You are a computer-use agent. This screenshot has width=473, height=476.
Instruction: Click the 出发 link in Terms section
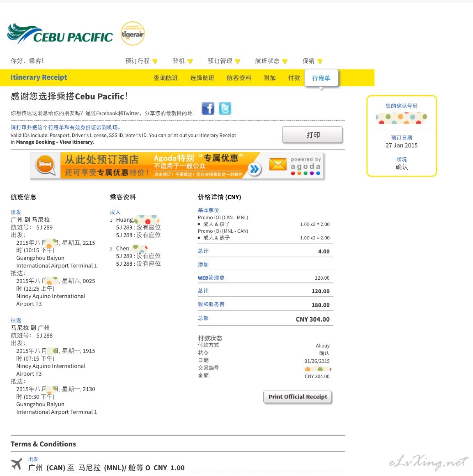point(33,459)
